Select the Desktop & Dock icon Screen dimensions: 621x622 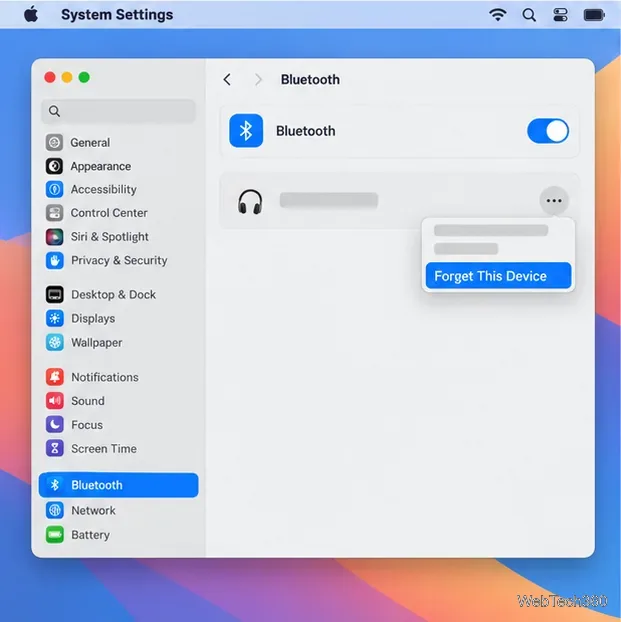pyautogui.click(x=54, y=295)
